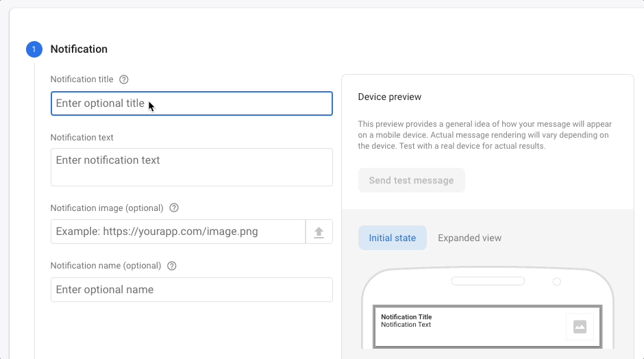Click the 'Notification text' field label
644x359 pixels.
click(82, 138)
